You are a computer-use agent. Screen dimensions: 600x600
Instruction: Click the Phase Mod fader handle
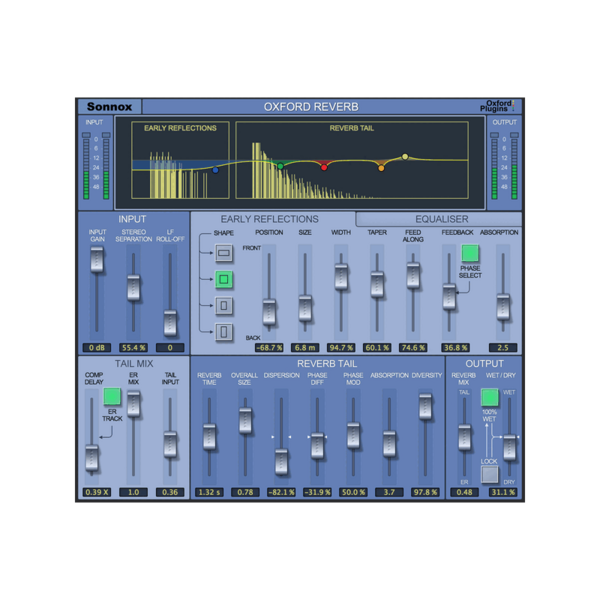(353, 435)
